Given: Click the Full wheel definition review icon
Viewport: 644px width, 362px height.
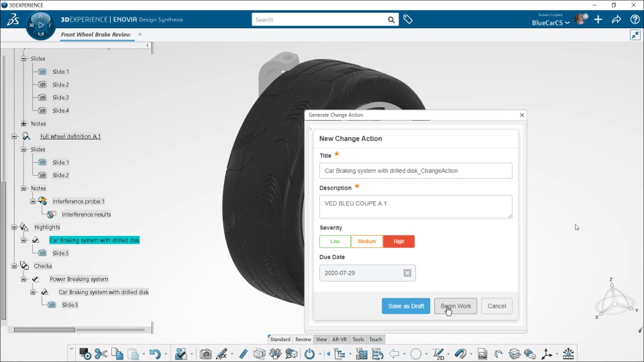Looking at the screenshot, I should click(x=26, y=136).
